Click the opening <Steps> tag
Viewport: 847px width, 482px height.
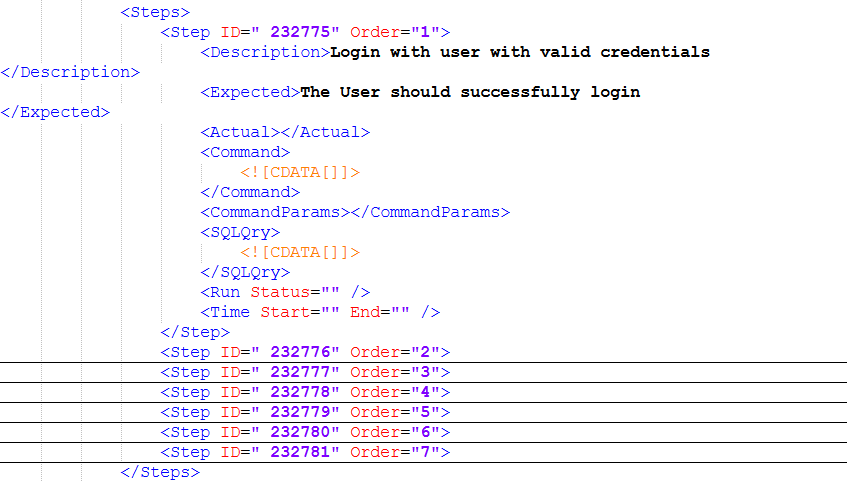coord(155,12)
